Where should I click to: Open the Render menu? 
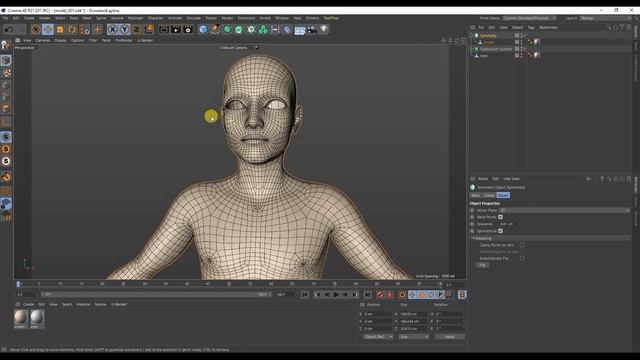coord(227,18)
